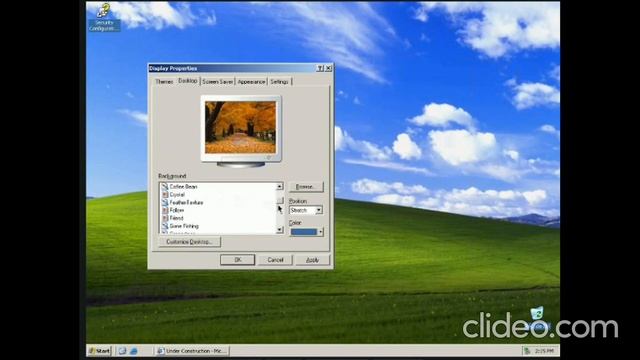Click the Cancel button
640x360 pixels.
tap(275, 260)
